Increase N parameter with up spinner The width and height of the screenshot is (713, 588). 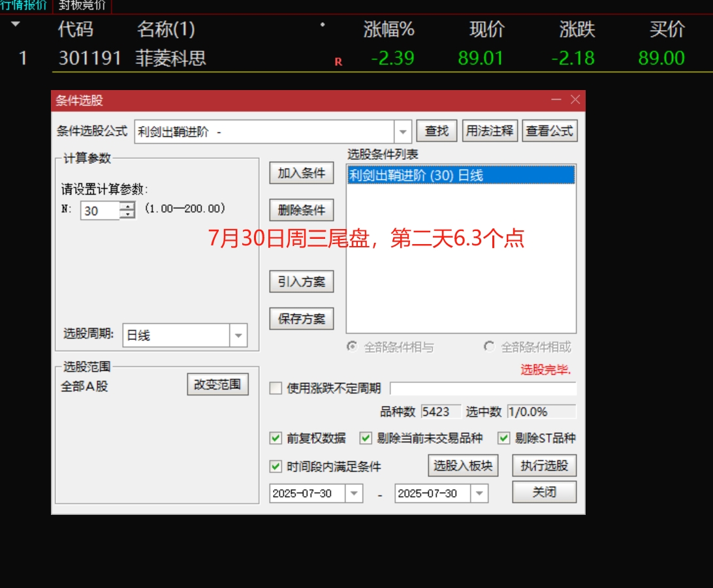pos(128,206)
